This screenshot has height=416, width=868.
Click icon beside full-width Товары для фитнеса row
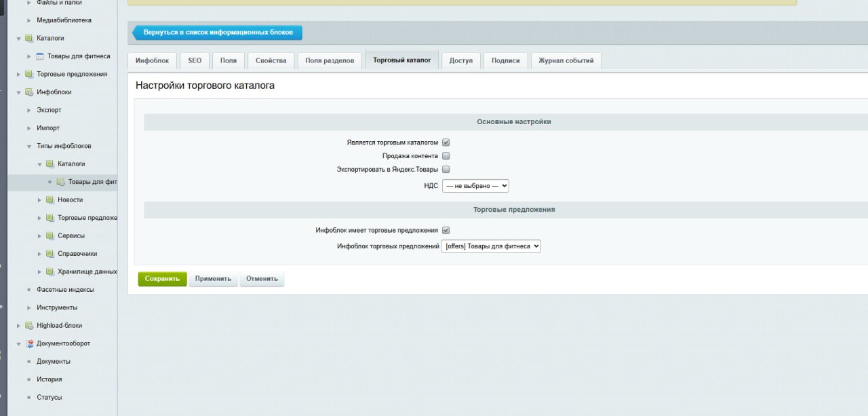pos(39,56)
